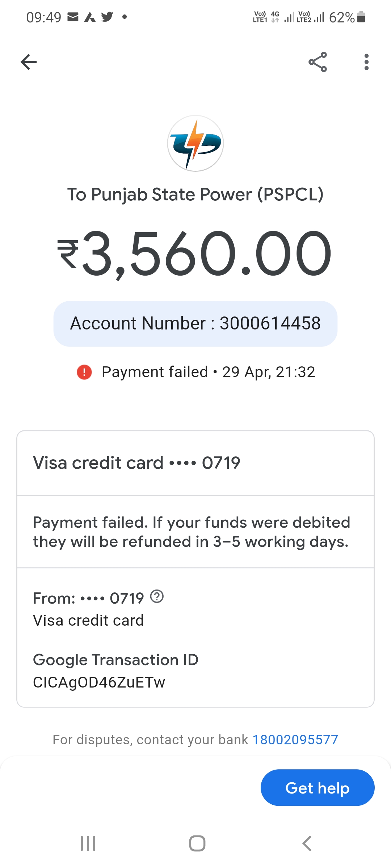Tap the payment failed refund message
This screenshot has height=868, width=391.
tap(192, 532)
